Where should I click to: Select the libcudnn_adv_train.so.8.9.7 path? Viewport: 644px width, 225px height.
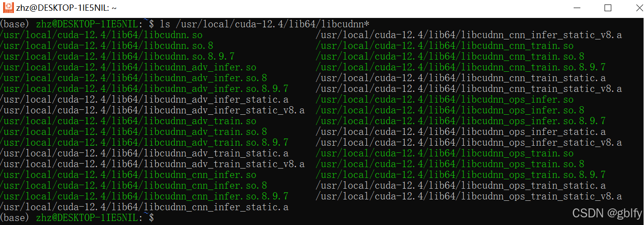coord(144,143)
